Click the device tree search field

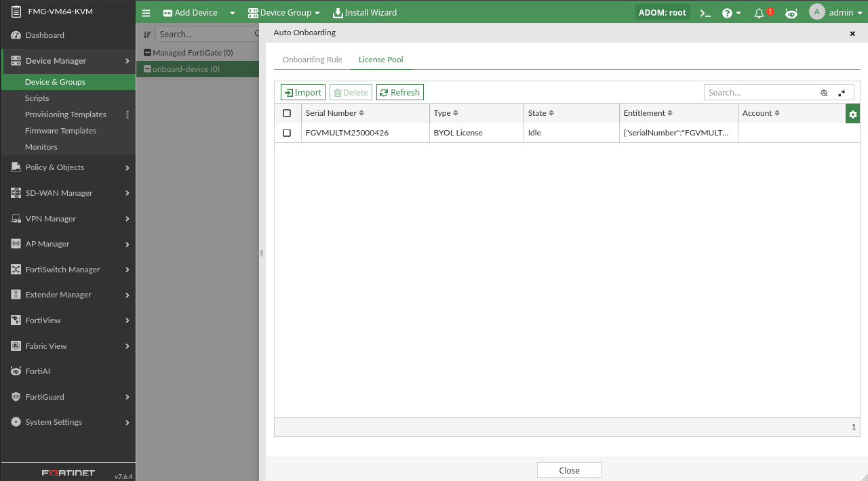point(207,34)
